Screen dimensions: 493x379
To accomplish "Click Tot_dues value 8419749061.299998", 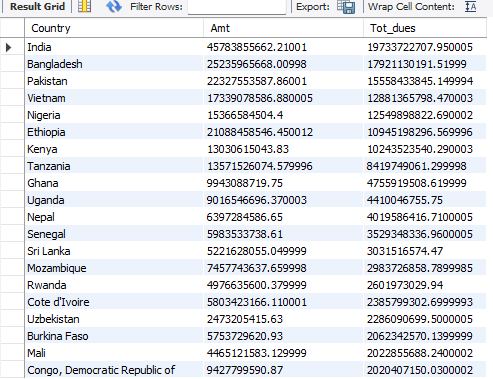I will [x=417, y=166].
